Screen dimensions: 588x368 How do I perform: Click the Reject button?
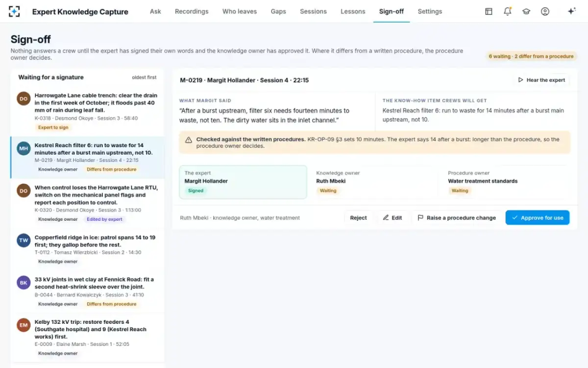pos(358,218)
